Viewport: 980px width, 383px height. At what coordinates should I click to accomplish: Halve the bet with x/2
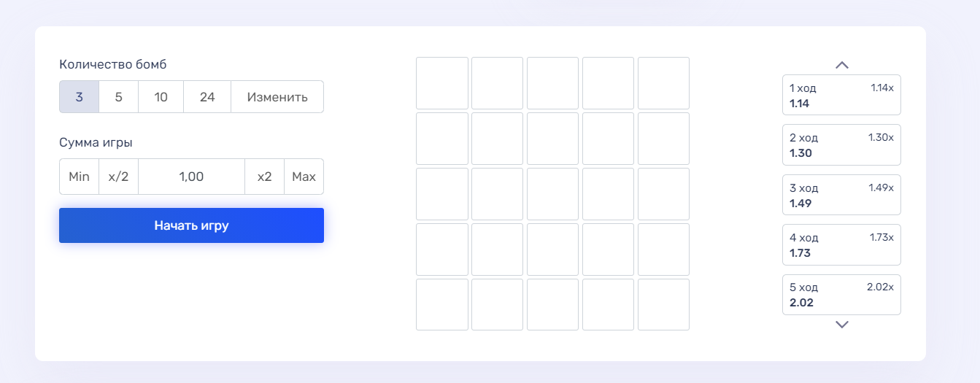[x=118, y=177]
